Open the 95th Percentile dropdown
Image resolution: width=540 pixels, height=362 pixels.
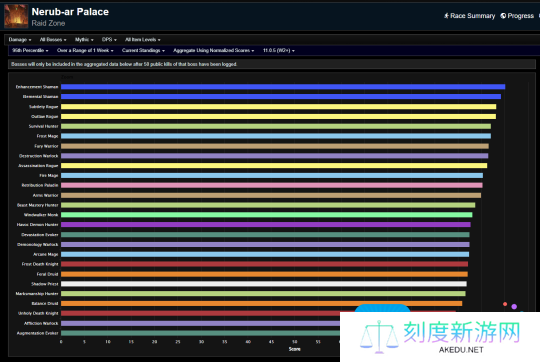click(x=30, y=50)
